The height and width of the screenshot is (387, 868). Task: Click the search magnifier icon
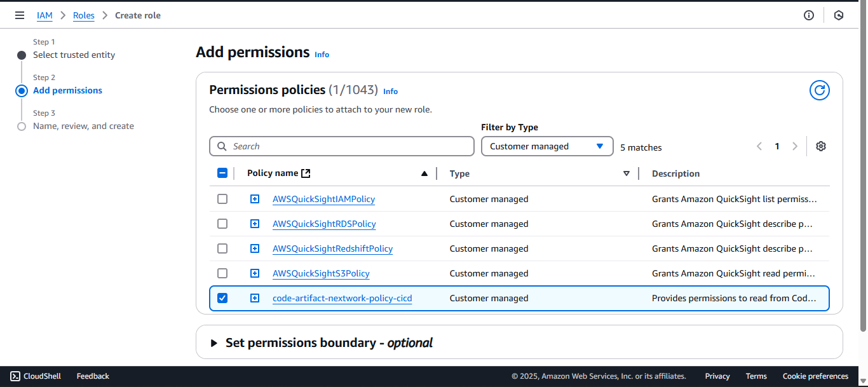(x=222, y=146)
